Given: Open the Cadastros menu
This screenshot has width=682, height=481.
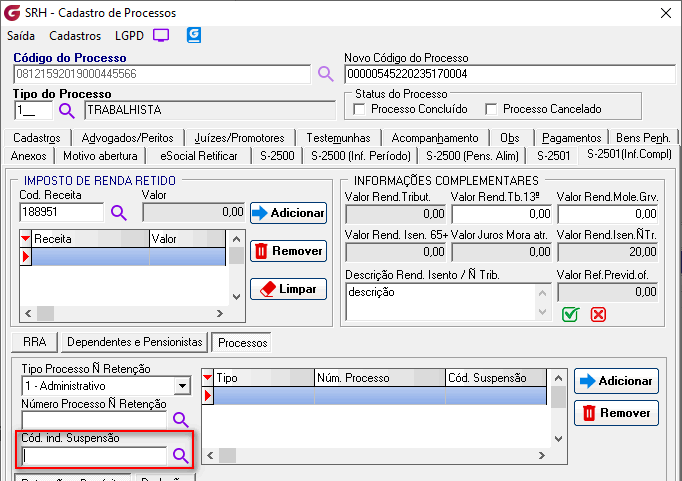Looking at the screenshot, I should [74, 35].
